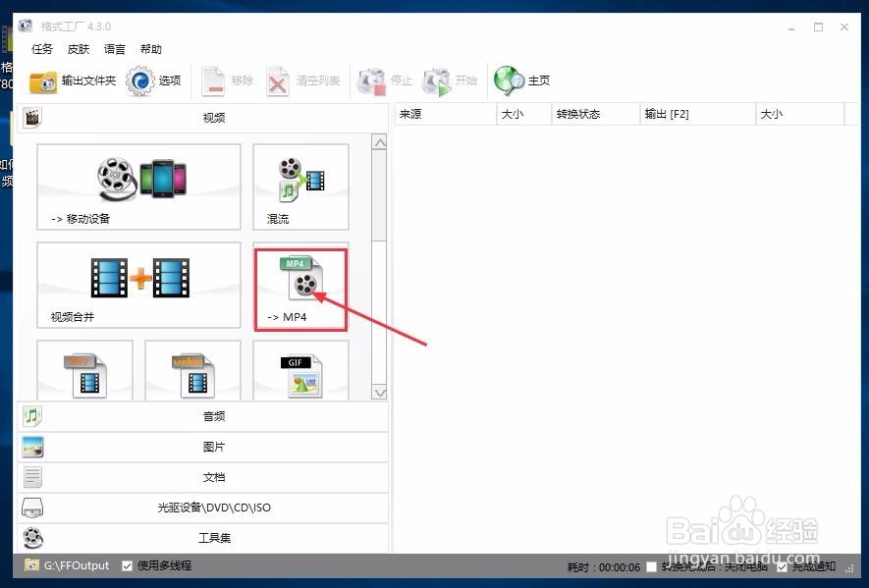869x588 pixels.
Task: Click the 转换状态 status column header
Action: tap(596, 114)
